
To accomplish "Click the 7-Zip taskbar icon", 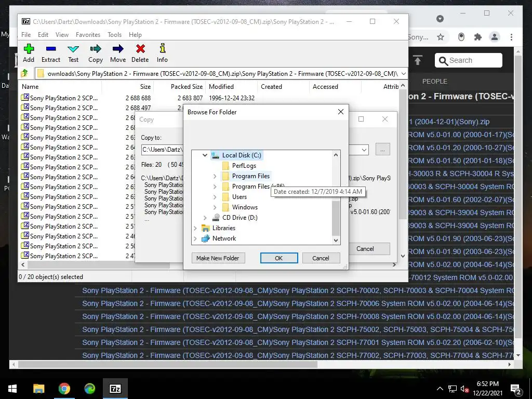I will [x=115, y=389].
